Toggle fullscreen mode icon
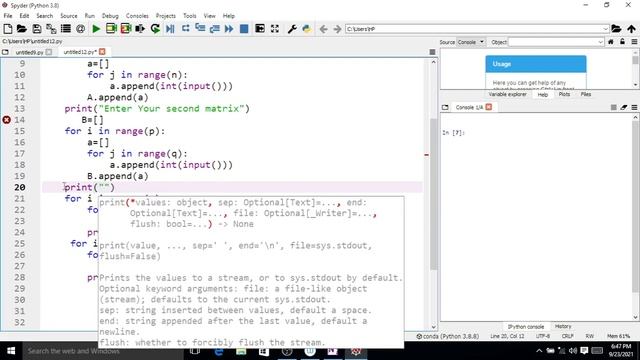 (275, 29)
